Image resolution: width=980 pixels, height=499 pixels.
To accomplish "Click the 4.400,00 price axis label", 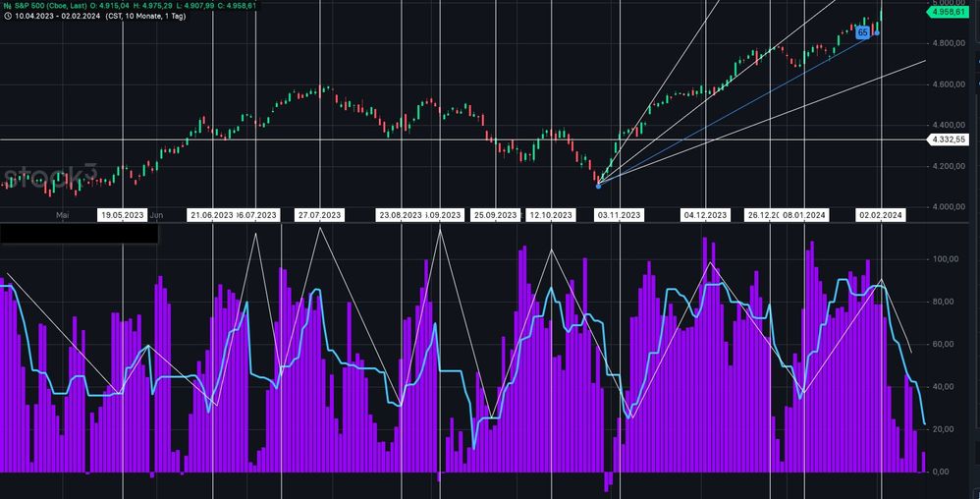I will (x=947, y=125).
